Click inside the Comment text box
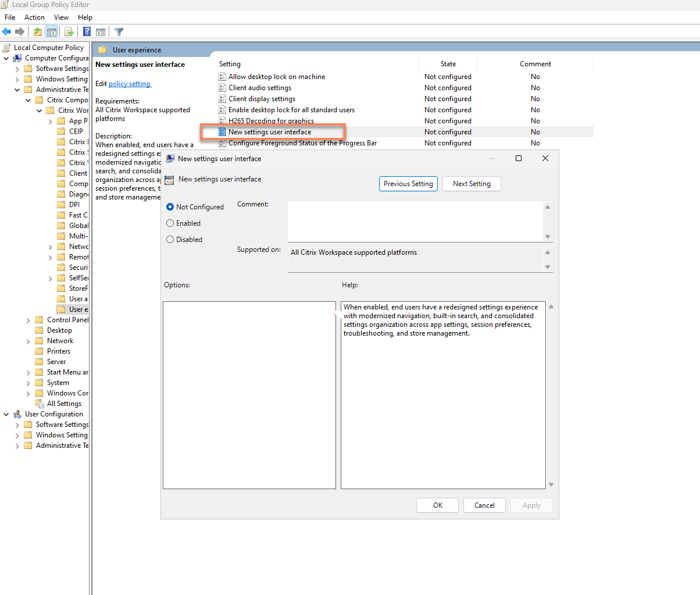The width and height of the screenshot is (700, 595). (415, 222)
